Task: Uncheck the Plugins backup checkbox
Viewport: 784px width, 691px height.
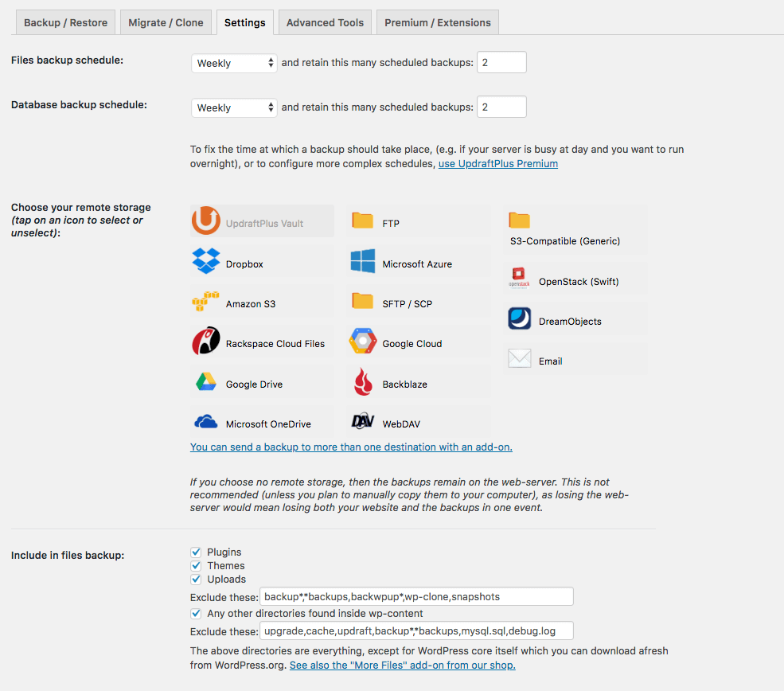Action: (x=195, y=552)
